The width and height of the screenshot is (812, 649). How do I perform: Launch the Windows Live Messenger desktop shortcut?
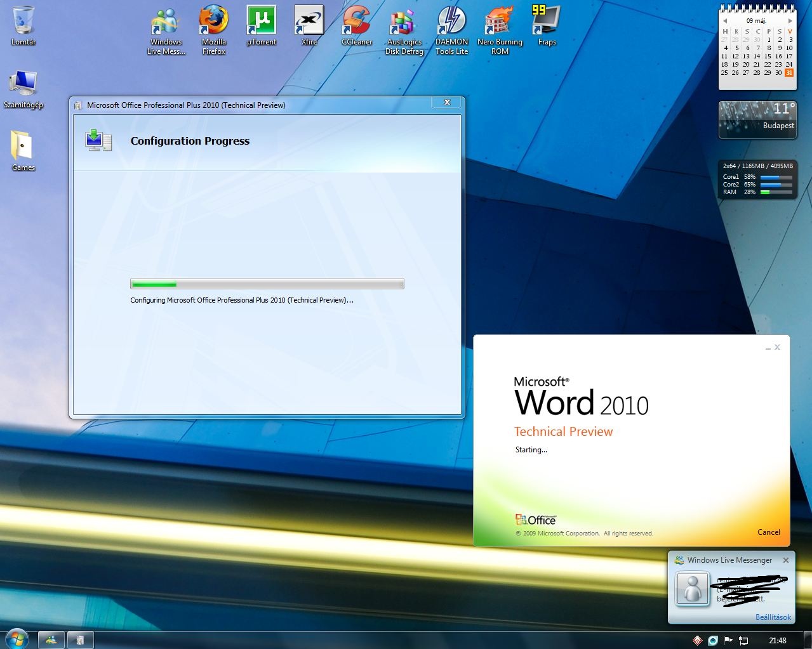[166, 30]
